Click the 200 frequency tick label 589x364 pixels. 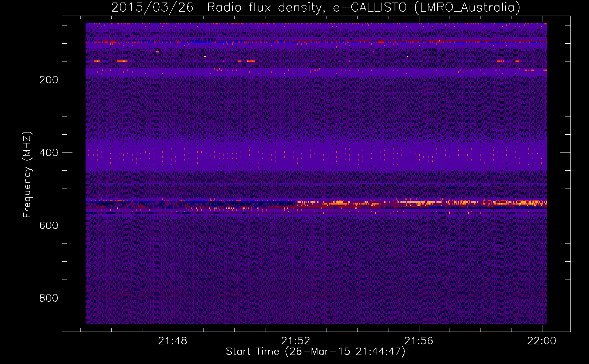click(x=49, y=80)
